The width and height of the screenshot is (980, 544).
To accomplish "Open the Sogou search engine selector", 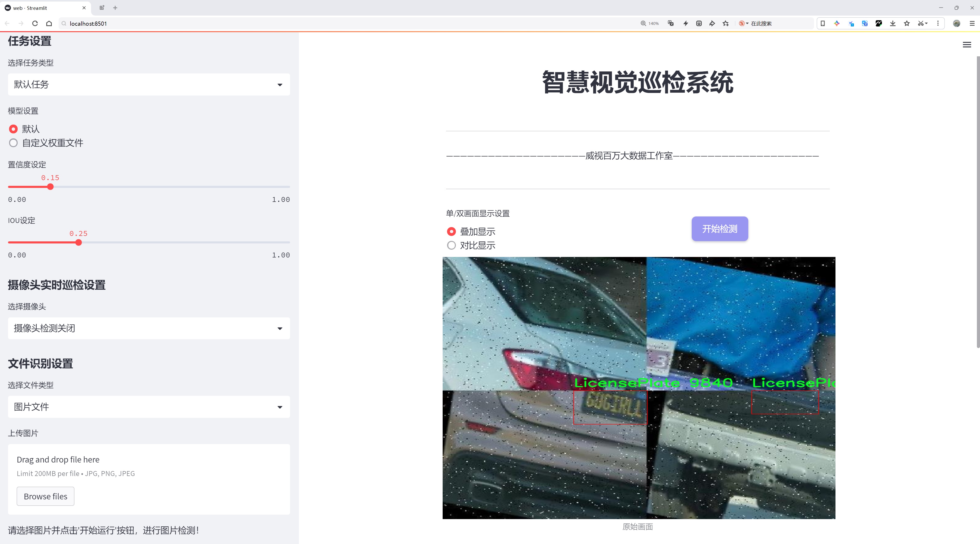I will [x=743, y=24].
